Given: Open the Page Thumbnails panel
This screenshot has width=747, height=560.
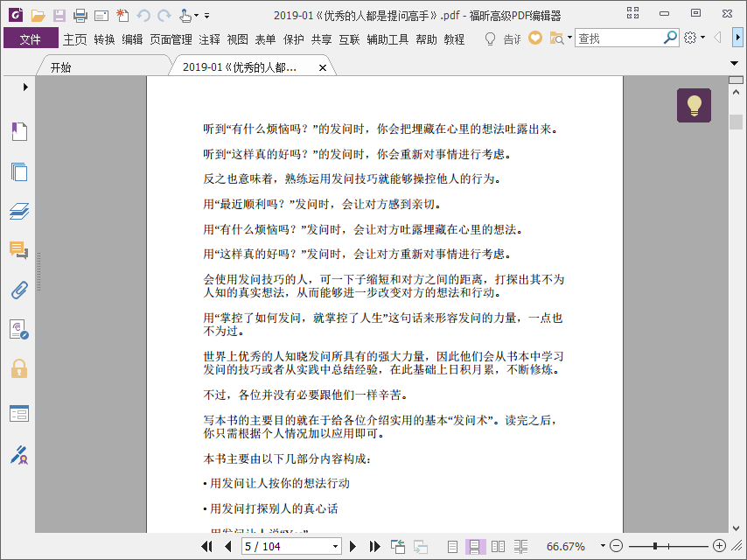Looking at the screenshot, I should (x=19, y=171).
